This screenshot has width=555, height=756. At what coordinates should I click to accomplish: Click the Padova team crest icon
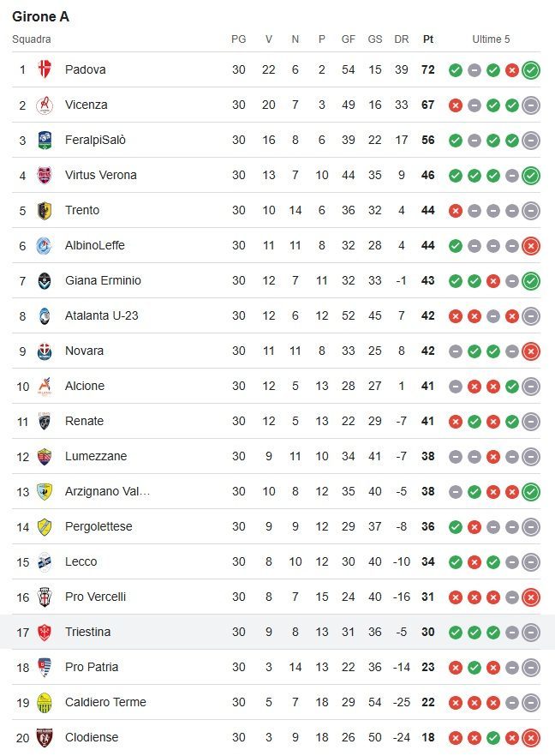pyautogui.click(x=45, y=69)
